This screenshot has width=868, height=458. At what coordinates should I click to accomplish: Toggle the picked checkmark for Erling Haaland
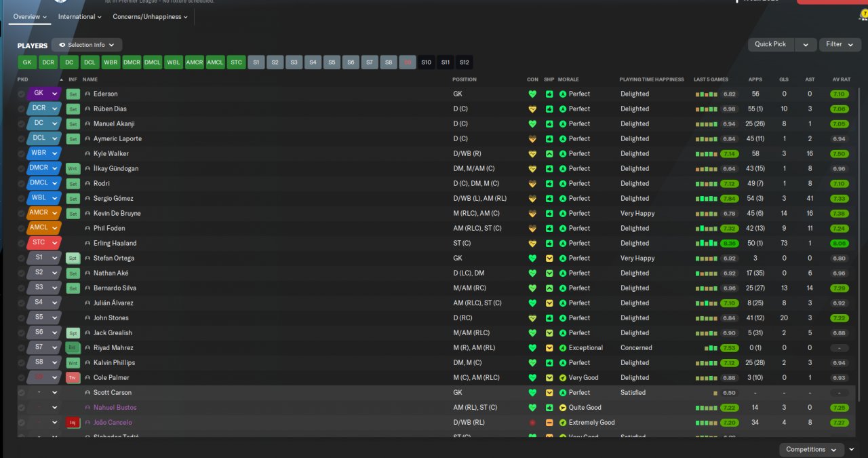(x=21, y=243)
